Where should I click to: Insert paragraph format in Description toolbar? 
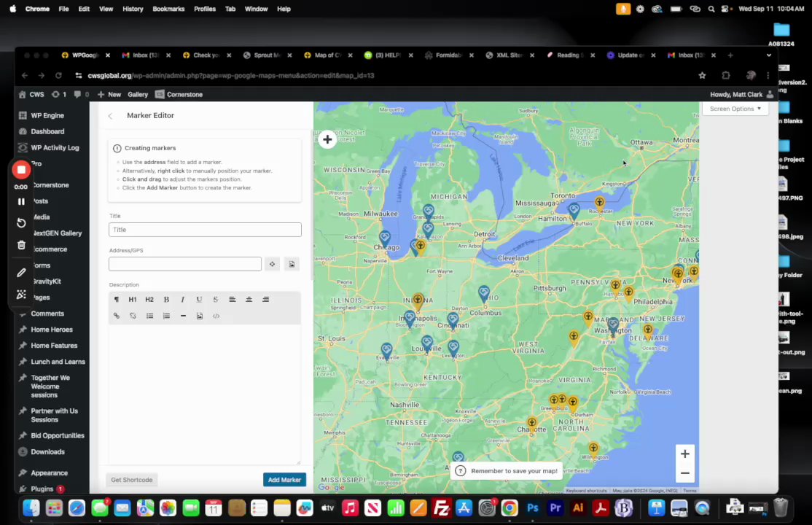click(117, 300)
